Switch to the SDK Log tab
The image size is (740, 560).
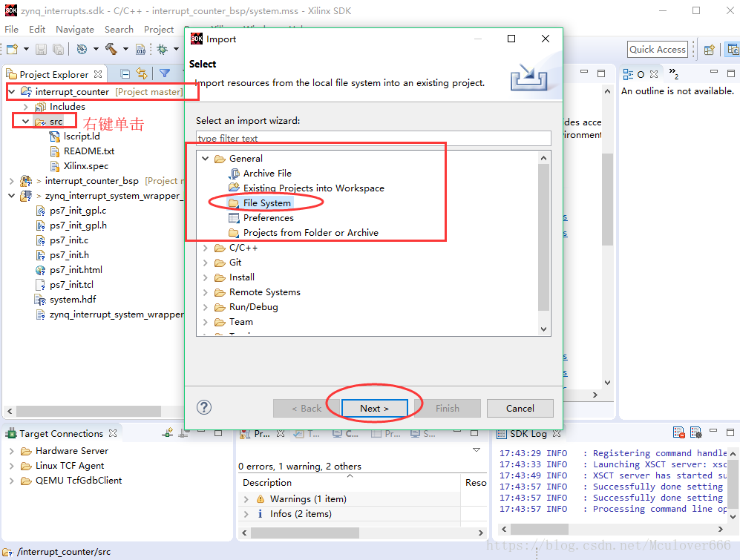pos(528,434)
